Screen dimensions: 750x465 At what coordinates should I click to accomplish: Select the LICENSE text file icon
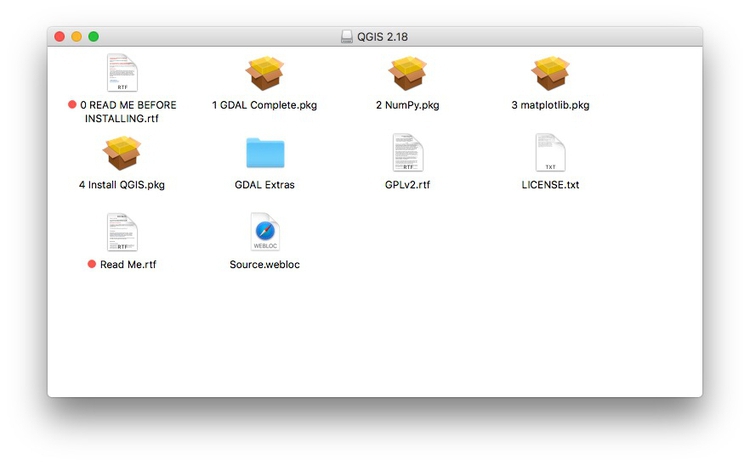550,153
